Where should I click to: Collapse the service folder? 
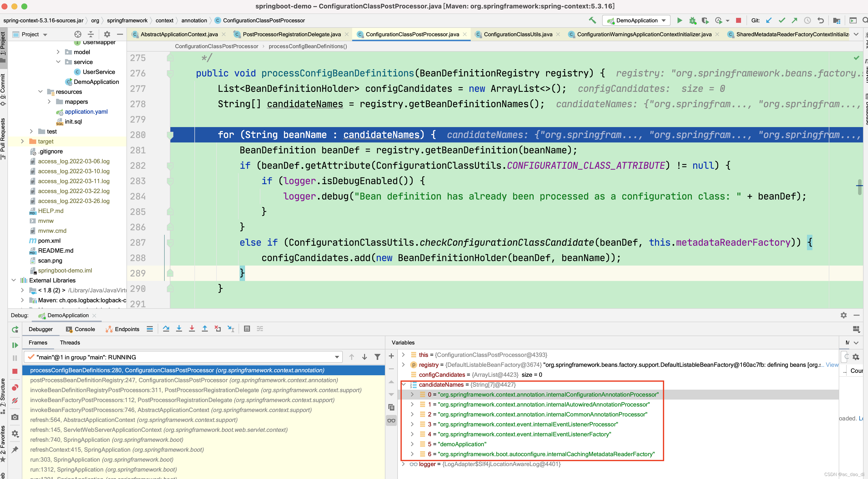click(x=58, y=62)
